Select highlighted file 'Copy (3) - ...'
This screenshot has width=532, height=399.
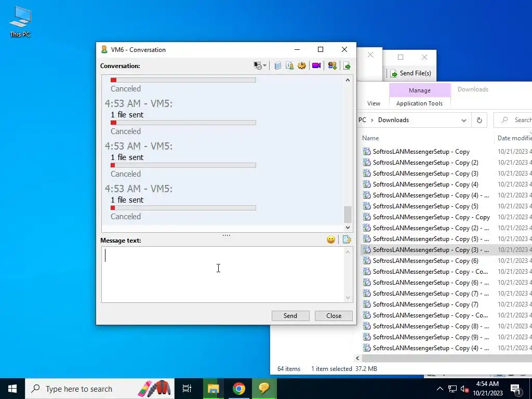pos(431,250)
